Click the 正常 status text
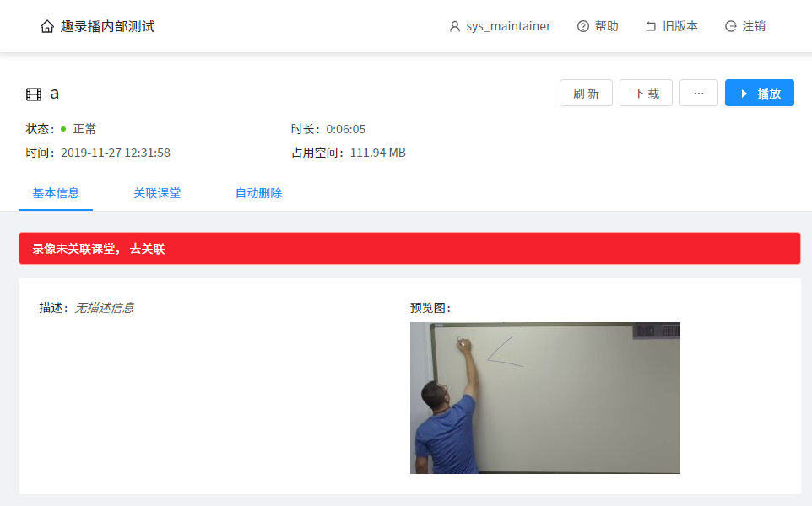 coord(84,129)
